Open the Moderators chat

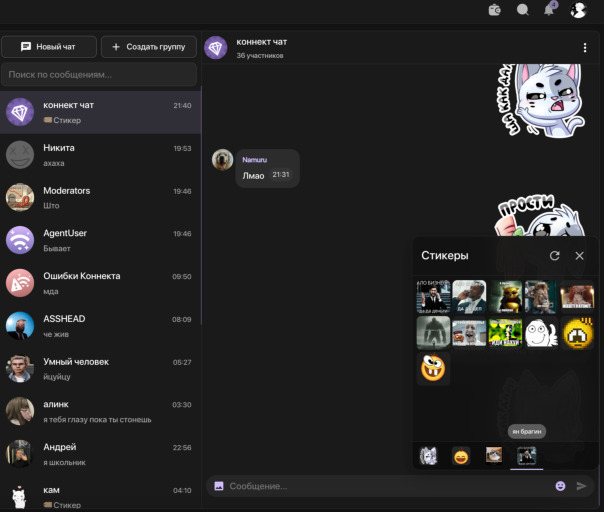100,198
